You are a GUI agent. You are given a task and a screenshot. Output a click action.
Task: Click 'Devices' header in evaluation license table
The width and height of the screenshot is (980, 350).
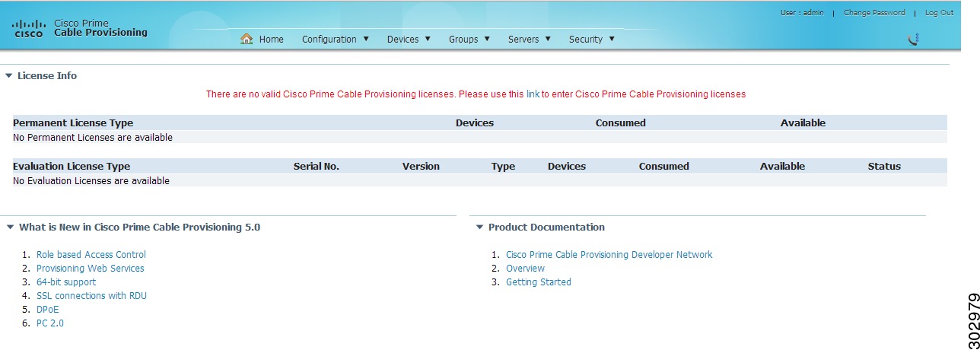[x=567, y=166]
